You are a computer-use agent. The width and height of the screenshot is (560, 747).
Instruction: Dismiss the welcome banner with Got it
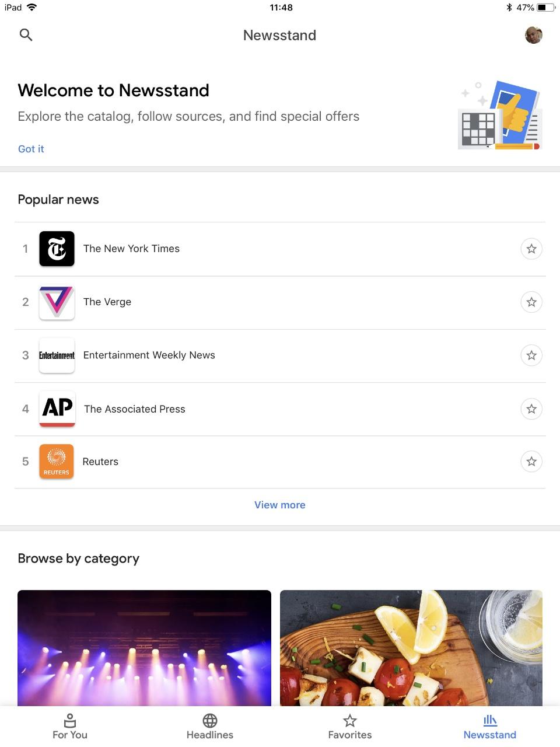pyautogui.click(x=31, y=149)
